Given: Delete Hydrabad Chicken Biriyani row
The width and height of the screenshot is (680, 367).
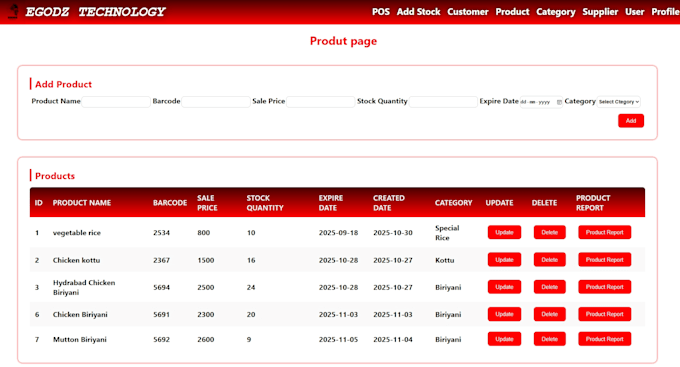Looking at the screenshot, I should [x=549, y=287].
